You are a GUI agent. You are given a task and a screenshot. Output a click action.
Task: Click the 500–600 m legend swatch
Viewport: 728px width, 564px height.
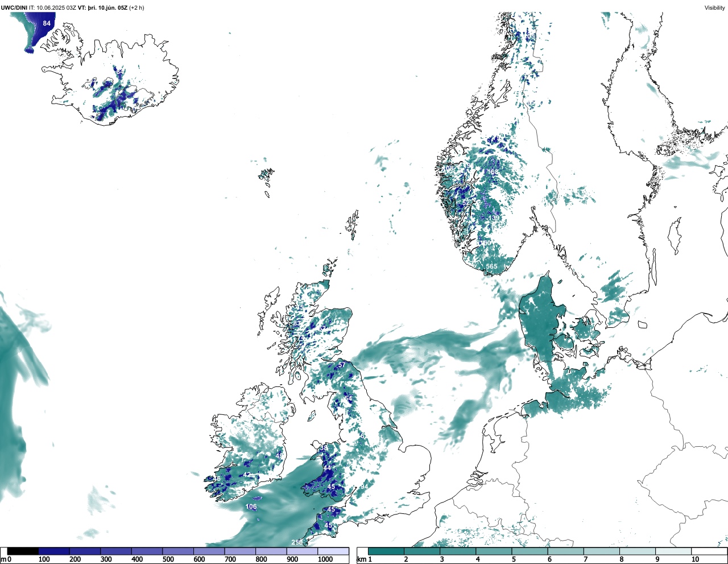pyautogui.click(x=178, y=551)
